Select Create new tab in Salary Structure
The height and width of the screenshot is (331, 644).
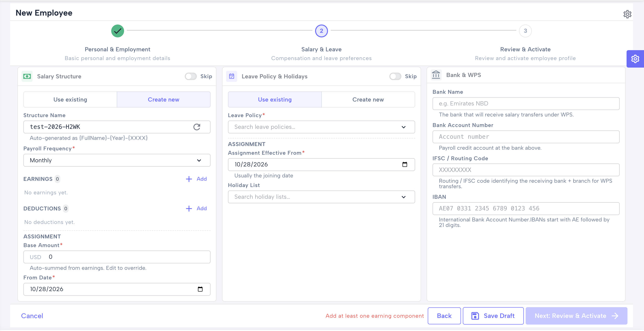click(x=164, y=100)
